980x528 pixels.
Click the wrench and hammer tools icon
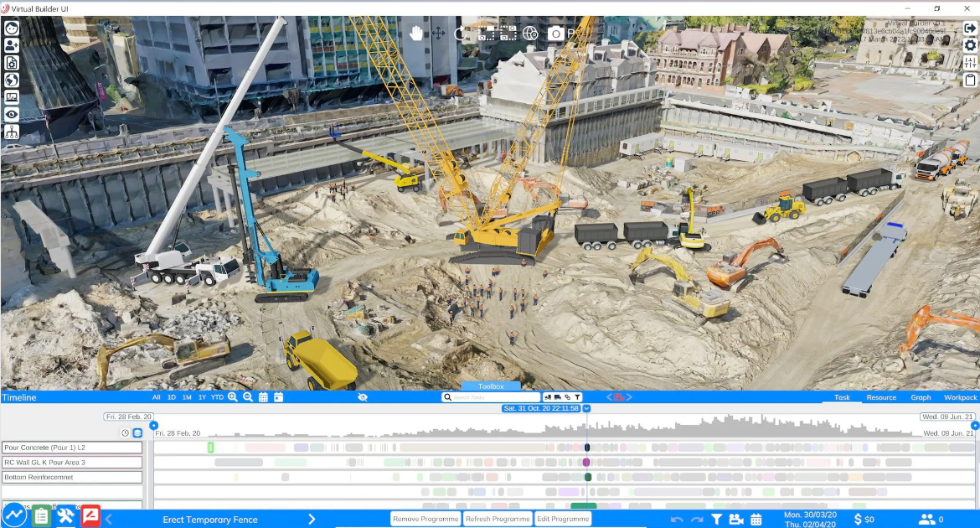pos(65,515)
